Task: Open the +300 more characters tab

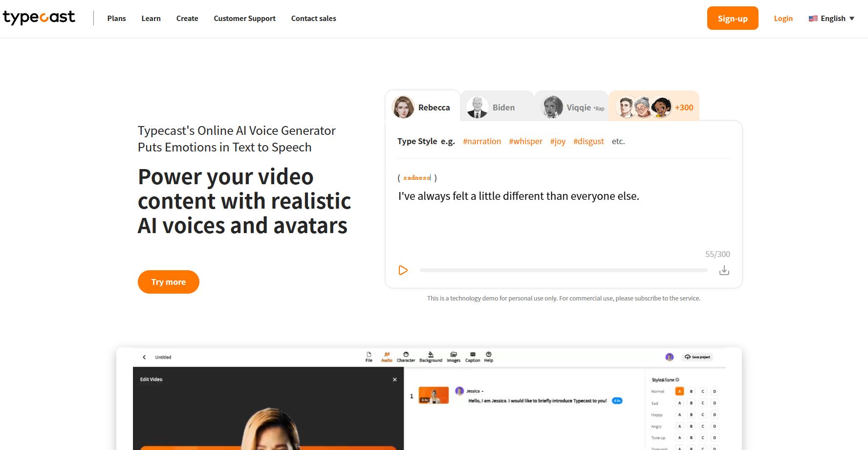Action: click(654, 107)
